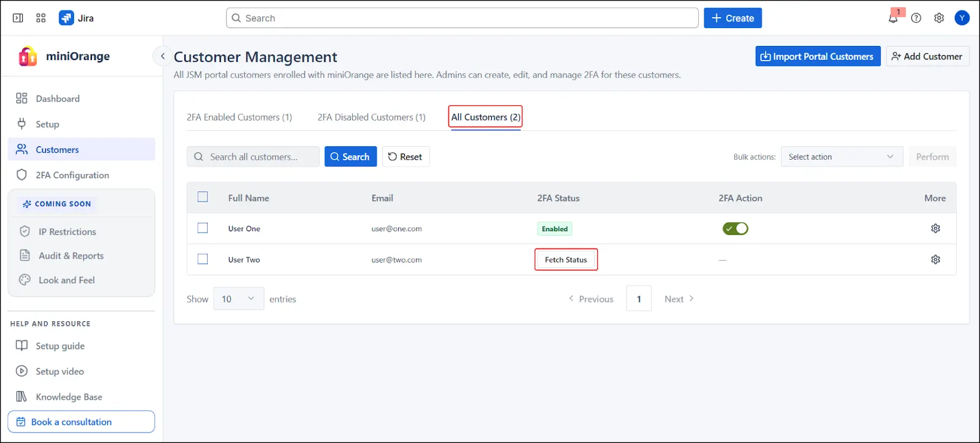Go to the Next page of results
Image resolution: width=980 pixels, height=443 pixels.
679,299
